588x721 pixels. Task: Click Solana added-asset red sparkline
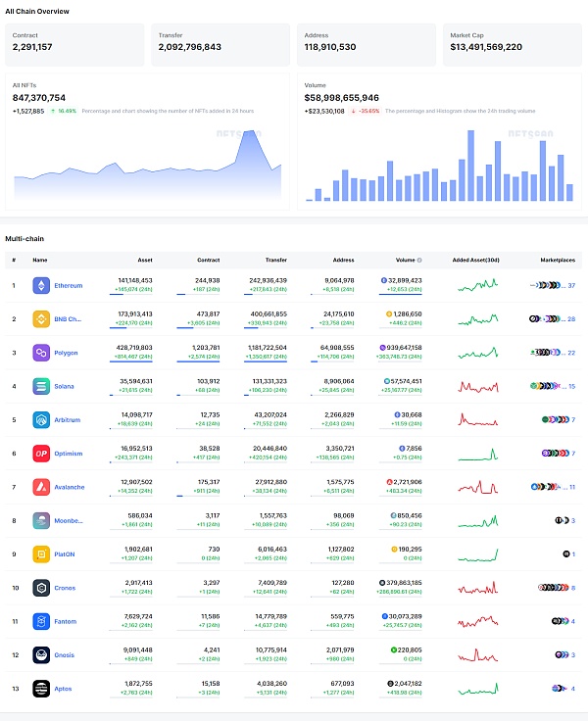click(478, 386)
